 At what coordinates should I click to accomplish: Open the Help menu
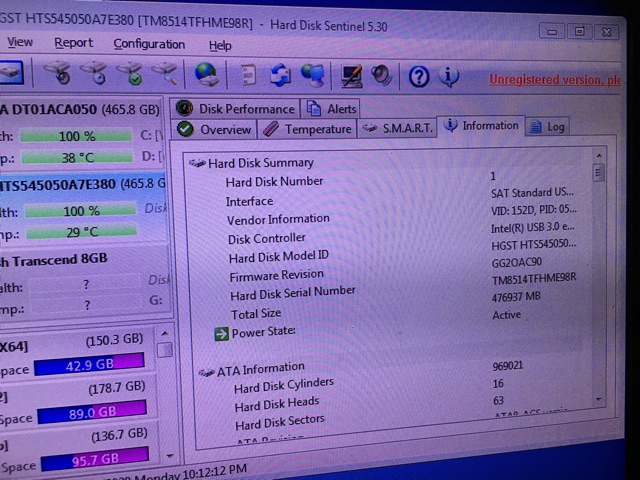(x=220, y=45)
